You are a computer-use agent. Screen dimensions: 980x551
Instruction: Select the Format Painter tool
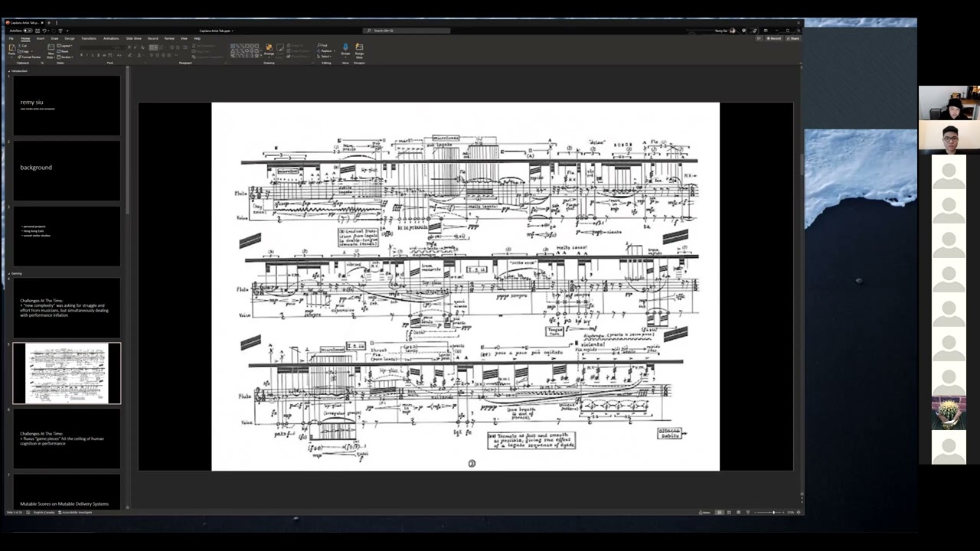29,57
